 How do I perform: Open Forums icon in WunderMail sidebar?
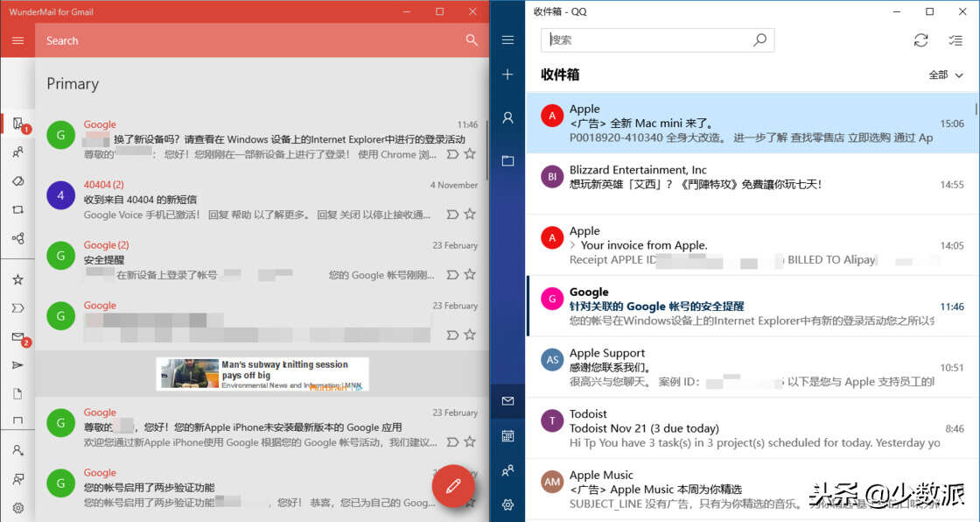click(x=18, y=238)
